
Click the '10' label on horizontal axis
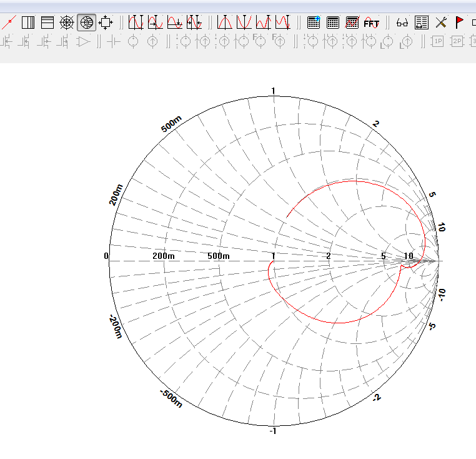pos(409,256)
